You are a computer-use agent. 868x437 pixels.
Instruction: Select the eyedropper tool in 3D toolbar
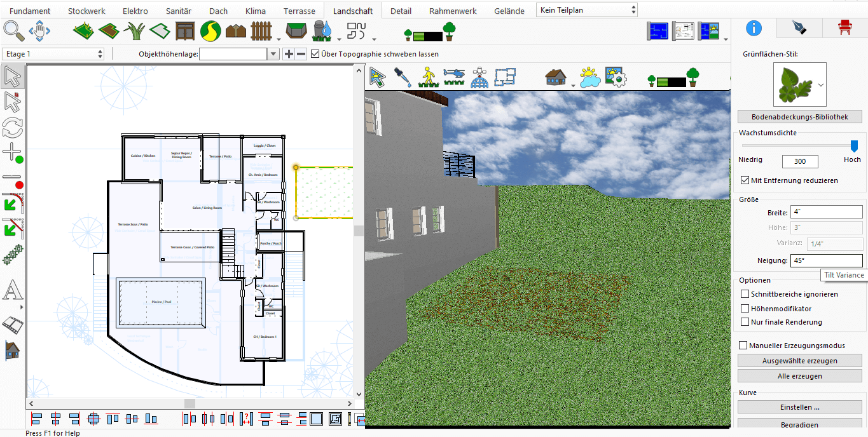coord(403,77)
